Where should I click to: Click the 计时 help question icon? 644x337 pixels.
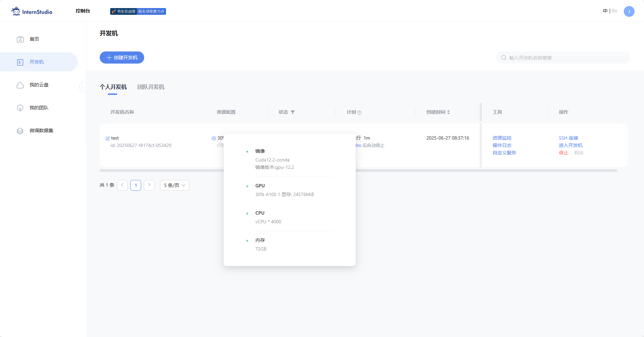pyautogui.click(x=359, y=113)
